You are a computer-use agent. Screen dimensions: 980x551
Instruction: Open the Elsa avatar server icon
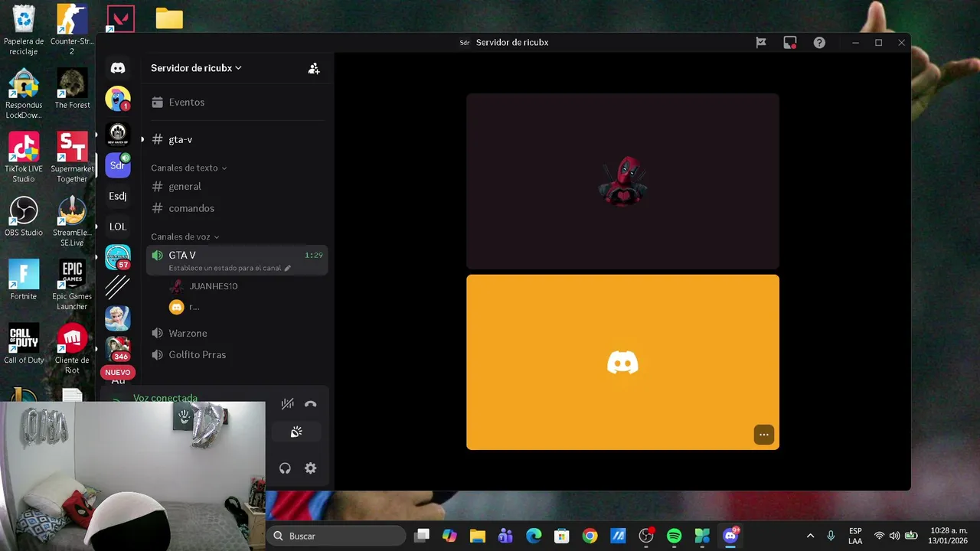point(118,318)
